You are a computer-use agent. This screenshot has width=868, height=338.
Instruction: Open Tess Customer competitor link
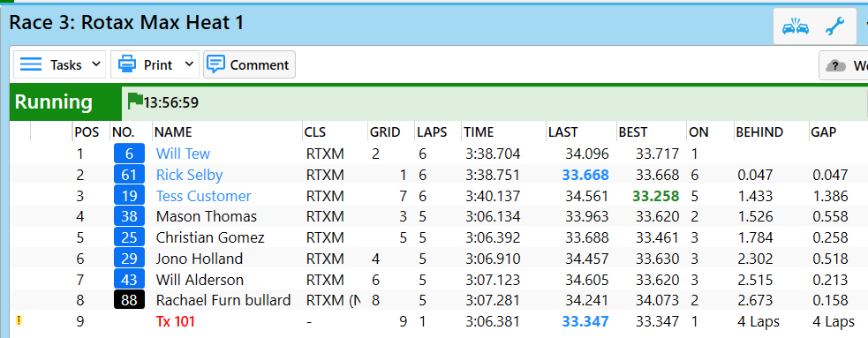[x=204, y=196]
